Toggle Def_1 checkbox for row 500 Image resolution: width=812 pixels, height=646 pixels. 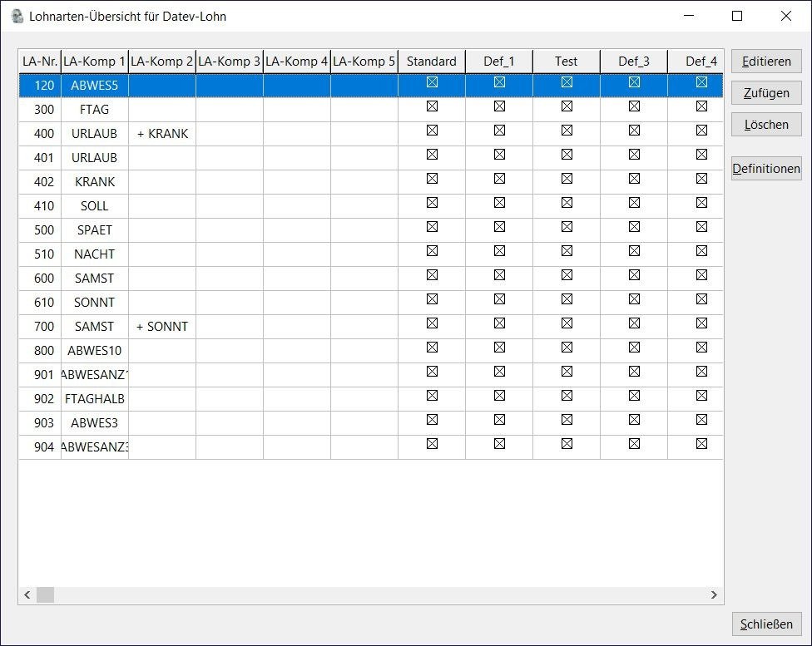499,227
